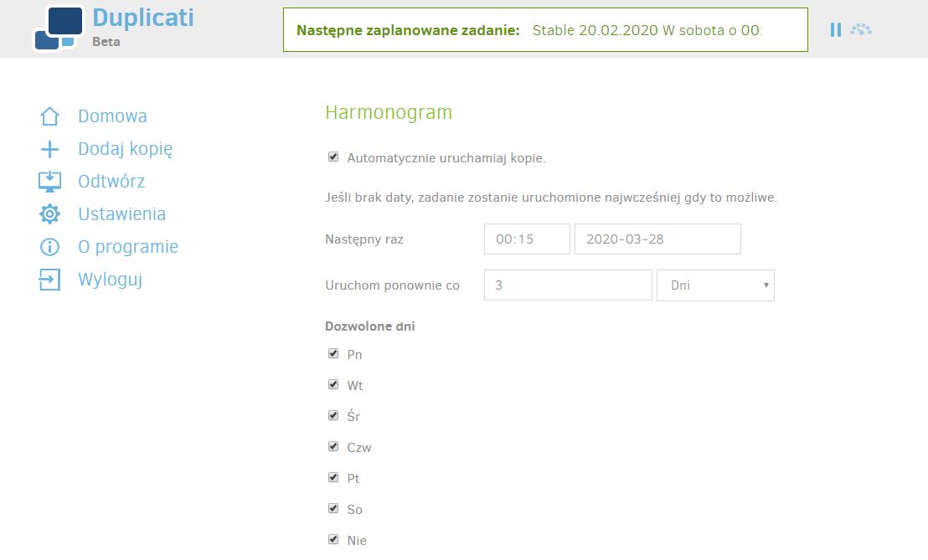Screen dimensions: 928x560
Task: Open the O programie page
Action: pos(128,247)
